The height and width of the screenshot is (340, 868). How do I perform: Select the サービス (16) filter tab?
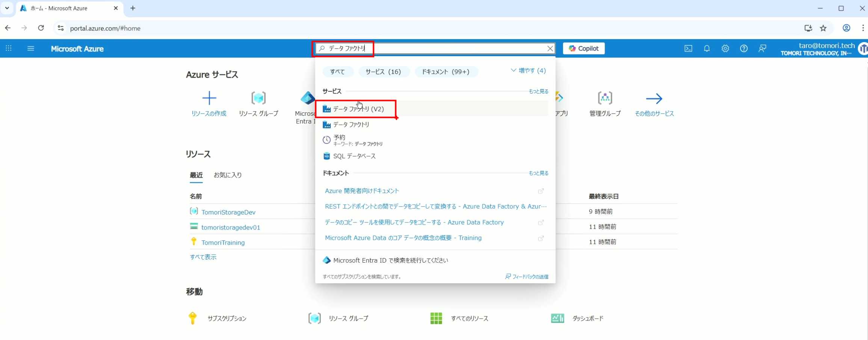click(383, 72)
